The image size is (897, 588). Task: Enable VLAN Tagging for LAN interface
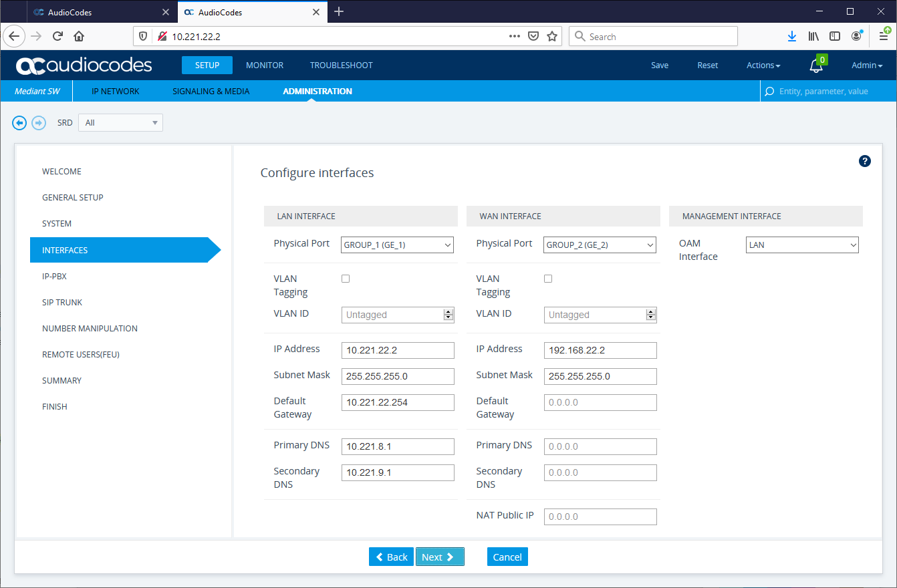click(346, 279)
